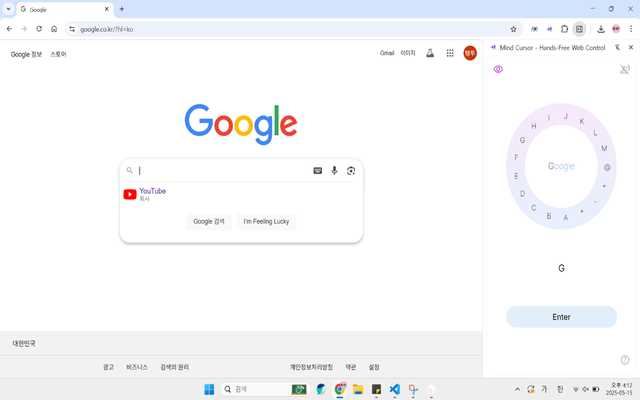
Task: Open the 이미지 link
Action: tap(408, 53)
